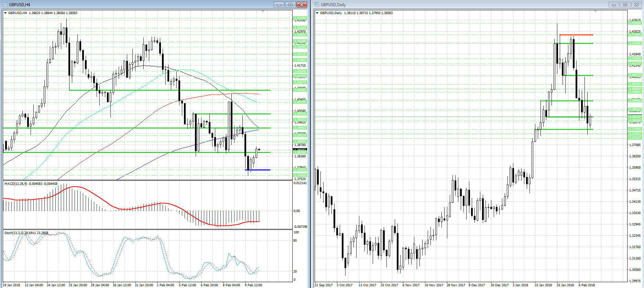Click the 1.32345 price scale value
This screenshot has width=644, height=288.
coord(635,236)
